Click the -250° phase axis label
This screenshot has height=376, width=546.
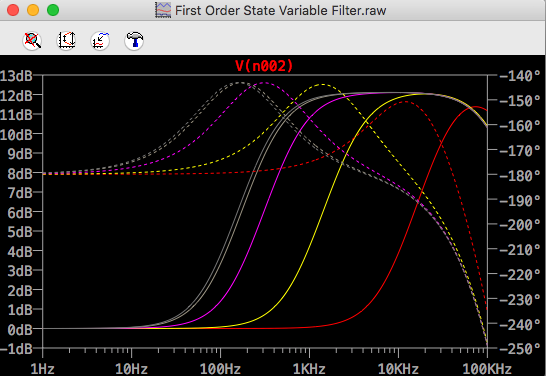click(x=520, y=348)
